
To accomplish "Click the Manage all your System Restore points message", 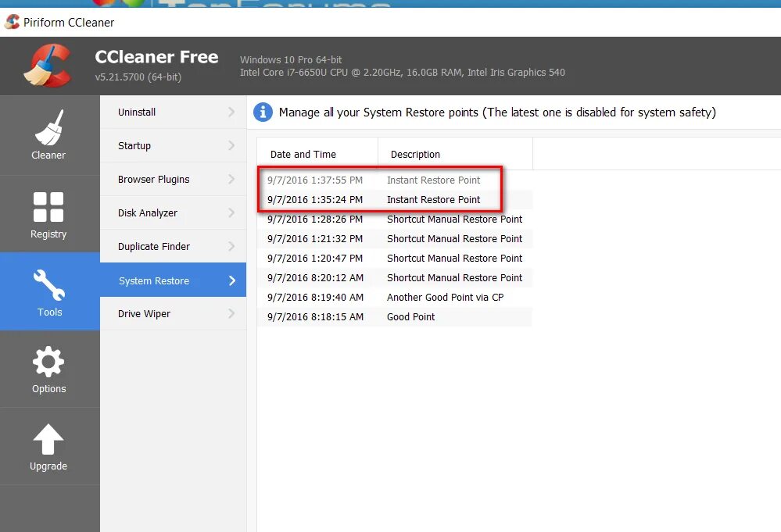I will [497, 112].
